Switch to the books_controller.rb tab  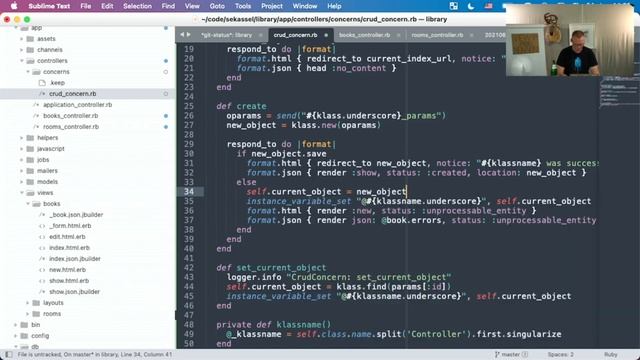[364, 35]
